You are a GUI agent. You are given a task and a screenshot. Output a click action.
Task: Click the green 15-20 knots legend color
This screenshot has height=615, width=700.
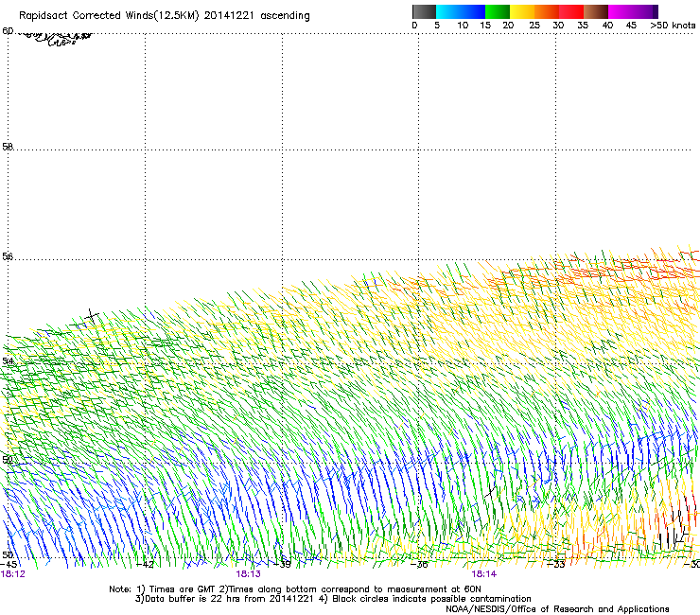click(x=498, y=11)
